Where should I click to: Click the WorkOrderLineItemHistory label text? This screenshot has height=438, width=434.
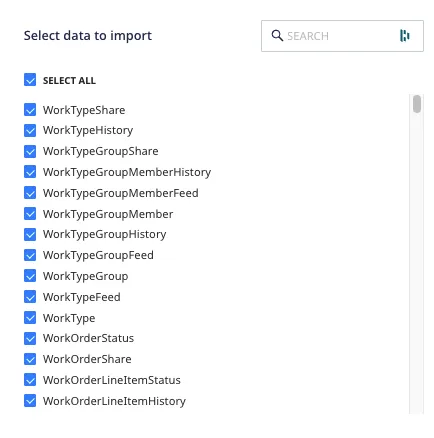pos(114,402)
